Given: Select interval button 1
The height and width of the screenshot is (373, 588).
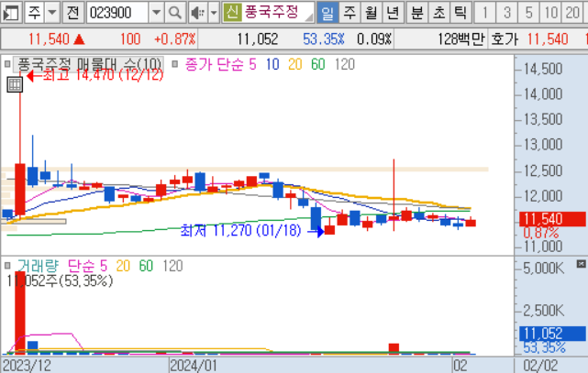Looking at the screenshot, I should pos(485,13).
